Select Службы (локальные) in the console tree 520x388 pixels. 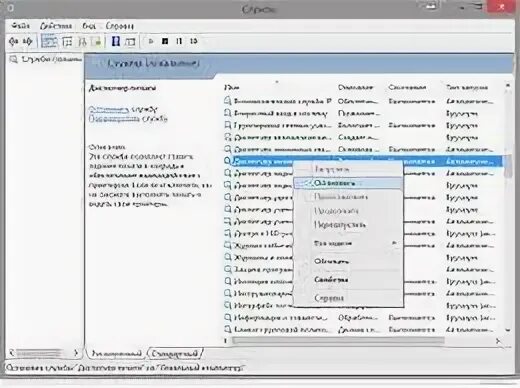click(51, 59)
